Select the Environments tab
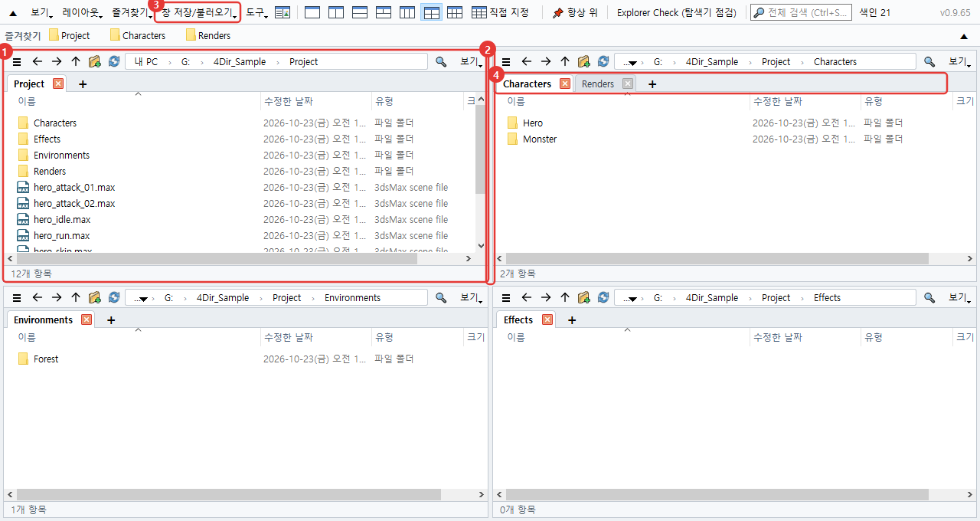The height and width of the screenshot is (521, 980). [43, 319]
